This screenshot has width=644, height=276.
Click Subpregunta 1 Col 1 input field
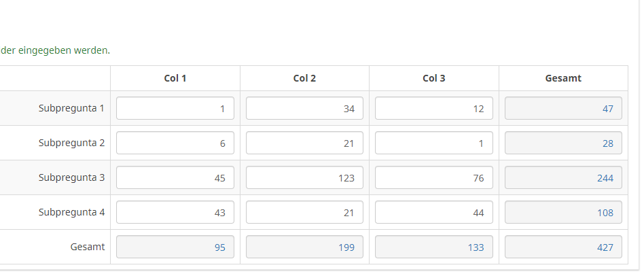point(175,108)
